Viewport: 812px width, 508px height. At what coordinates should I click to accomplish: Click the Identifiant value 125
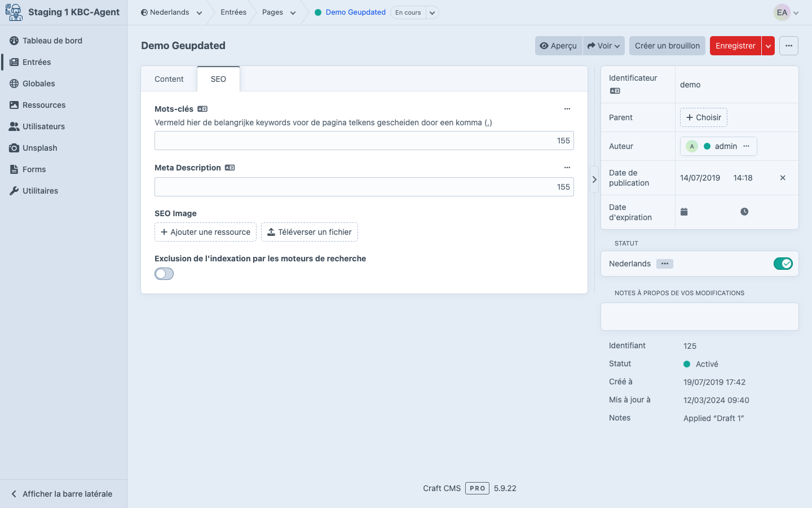tap(690, 346)
